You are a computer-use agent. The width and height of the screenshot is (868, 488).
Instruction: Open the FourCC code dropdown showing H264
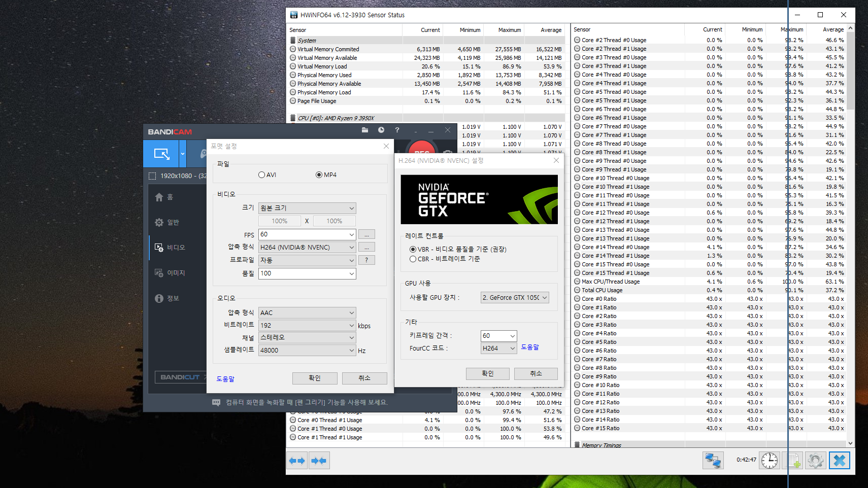(498, 348)
